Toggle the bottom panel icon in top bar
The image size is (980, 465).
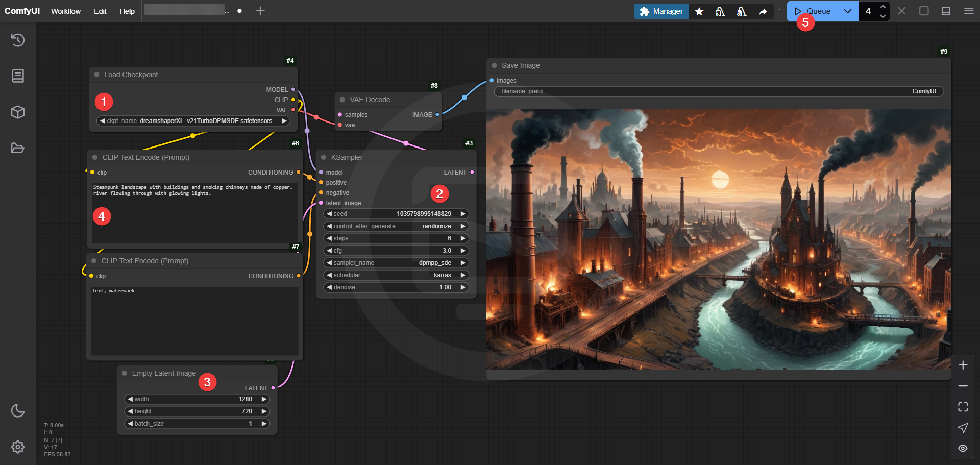click(x=946, y=11)
